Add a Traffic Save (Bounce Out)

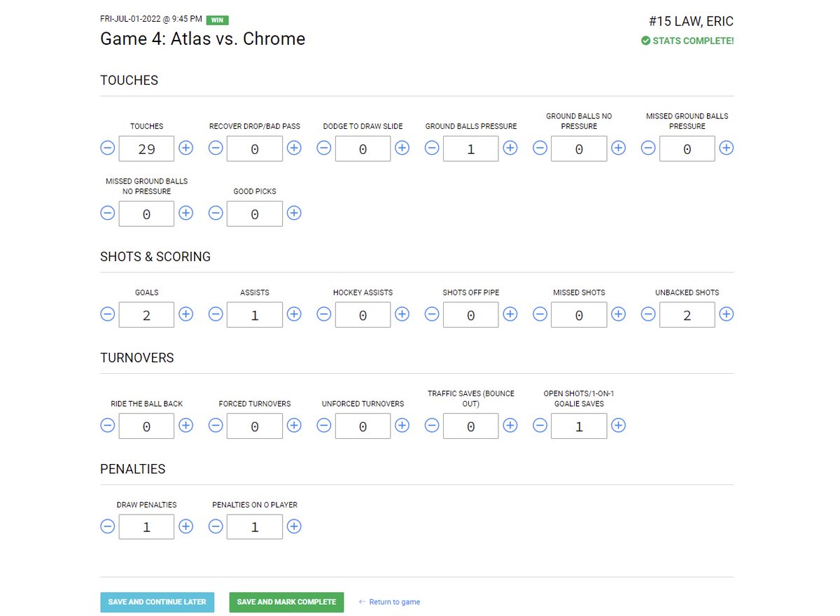click(510, 425)
